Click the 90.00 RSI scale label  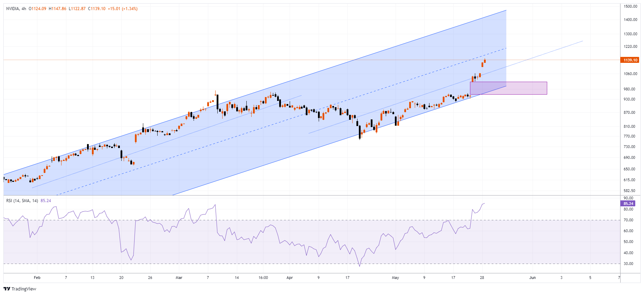(628, 198)
